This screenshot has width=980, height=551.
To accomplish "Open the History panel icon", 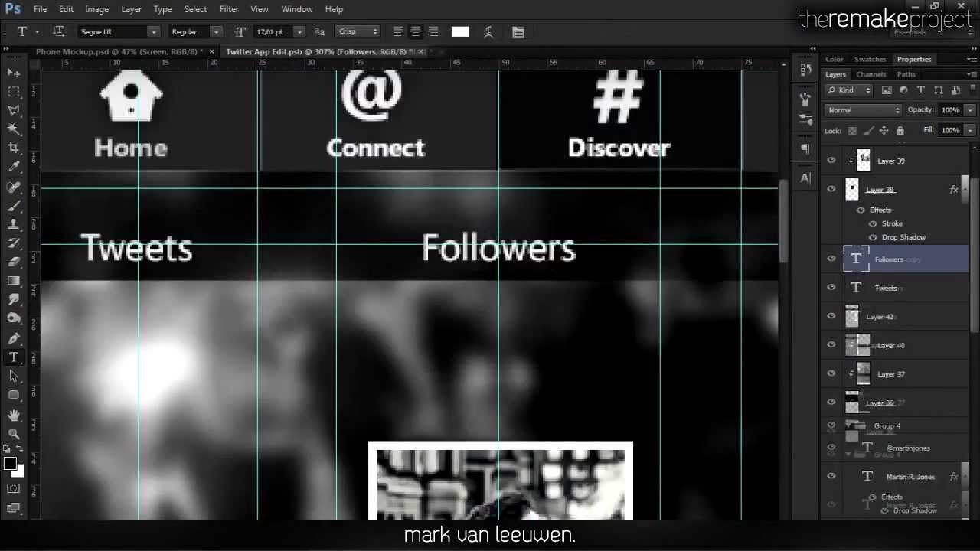I will [x=805, y=70].
